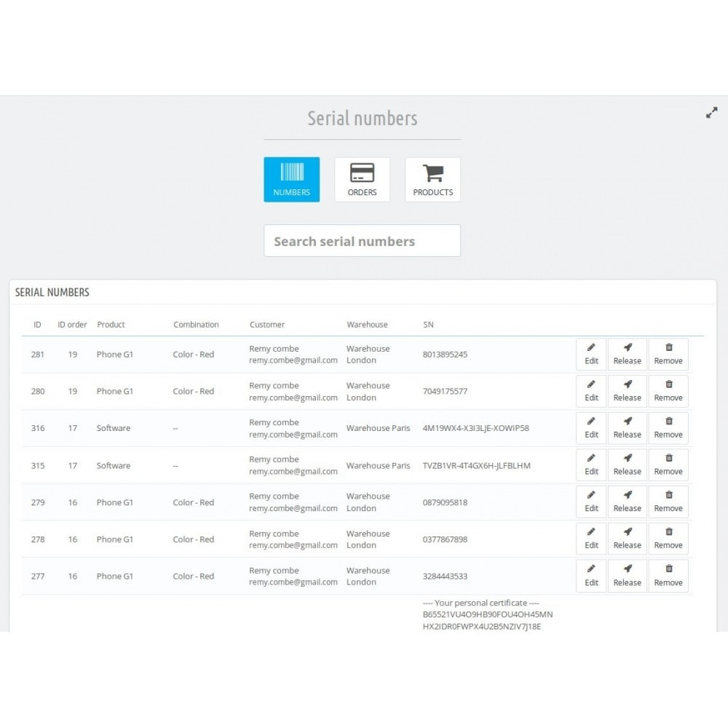Remove serial number 0377867898
Image resolution: width=728 pixels, height=728 pixels.
(x=668, y=539)
